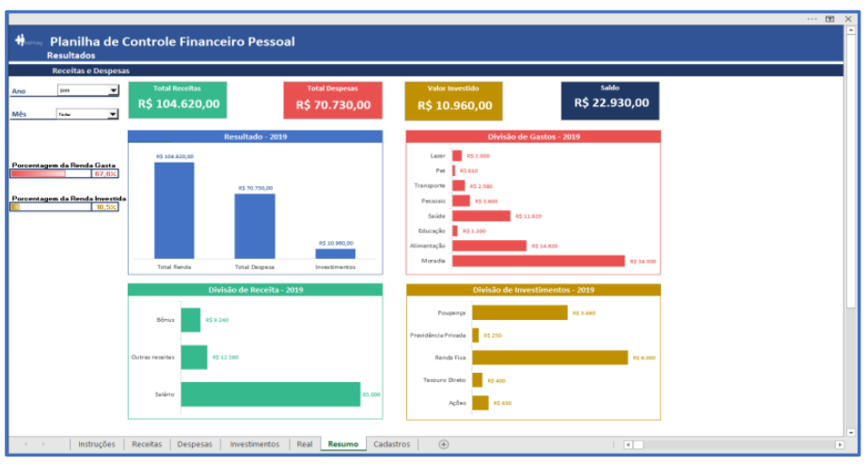Select the Total Despesas card

click(x=333, y=101)
